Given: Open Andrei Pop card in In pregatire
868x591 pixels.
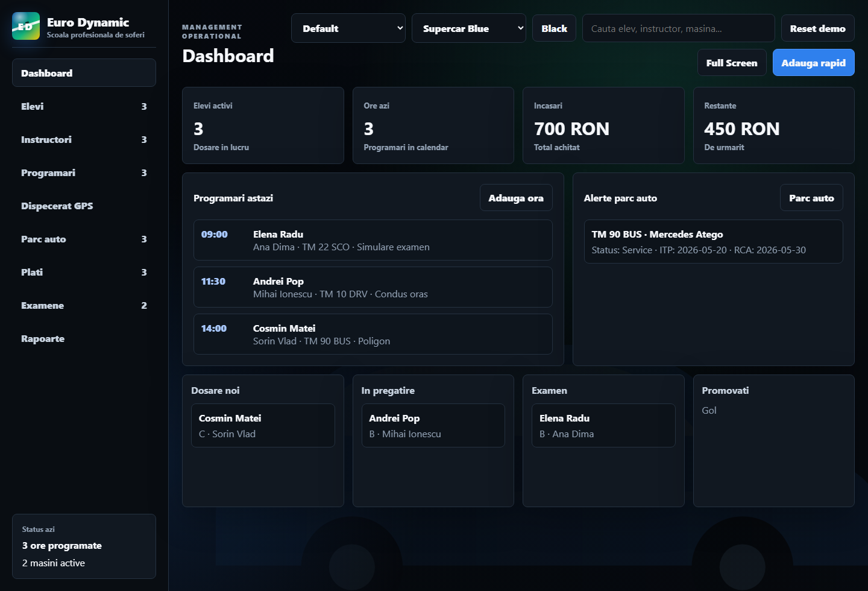Looking at the screenshot, I should pyautogui.click(x=433, y=425).
